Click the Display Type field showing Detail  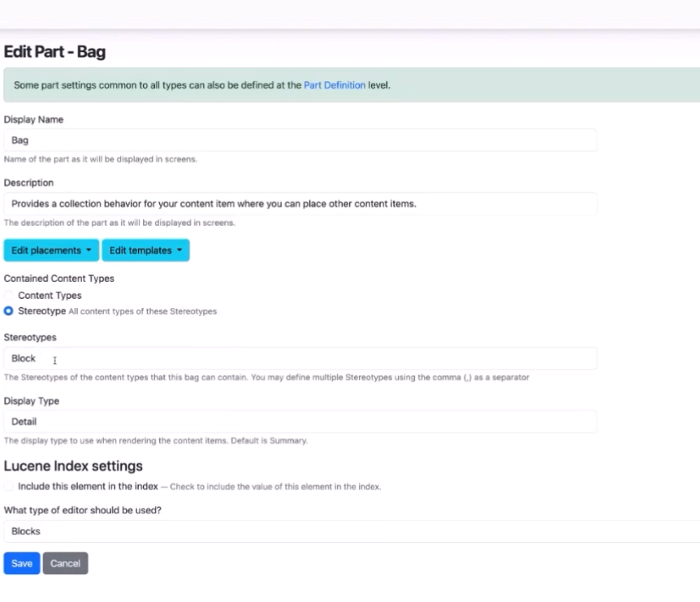299,421
